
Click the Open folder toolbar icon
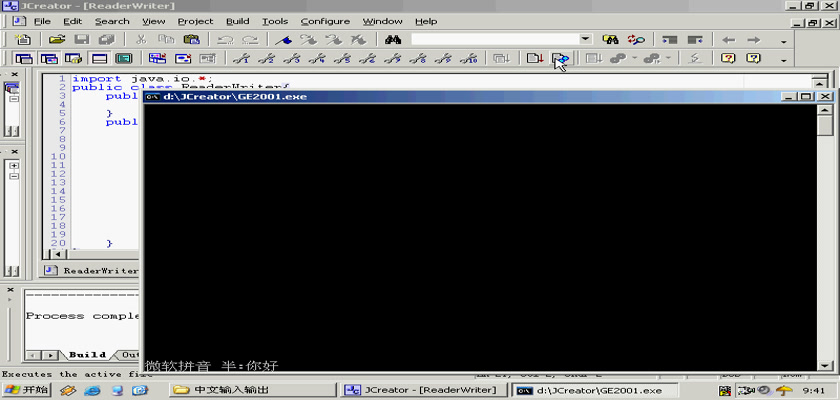point(57,40)
